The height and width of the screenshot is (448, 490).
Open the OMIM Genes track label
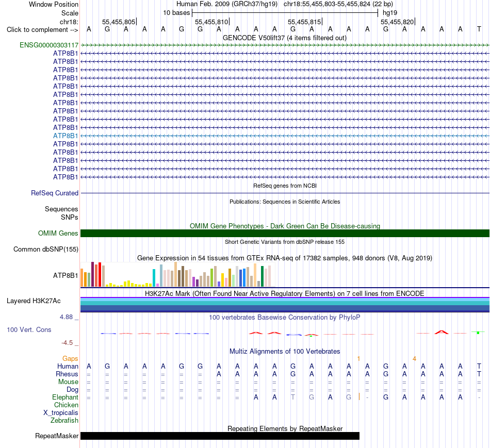[x=58, y=234]
